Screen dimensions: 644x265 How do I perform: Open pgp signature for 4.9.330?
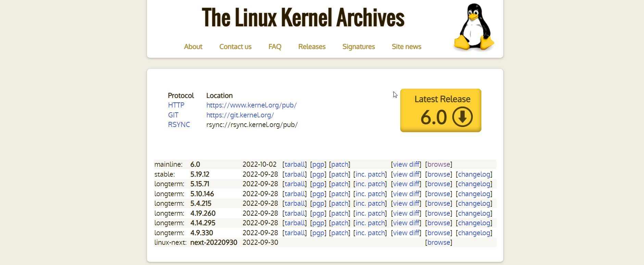[318, 233]
